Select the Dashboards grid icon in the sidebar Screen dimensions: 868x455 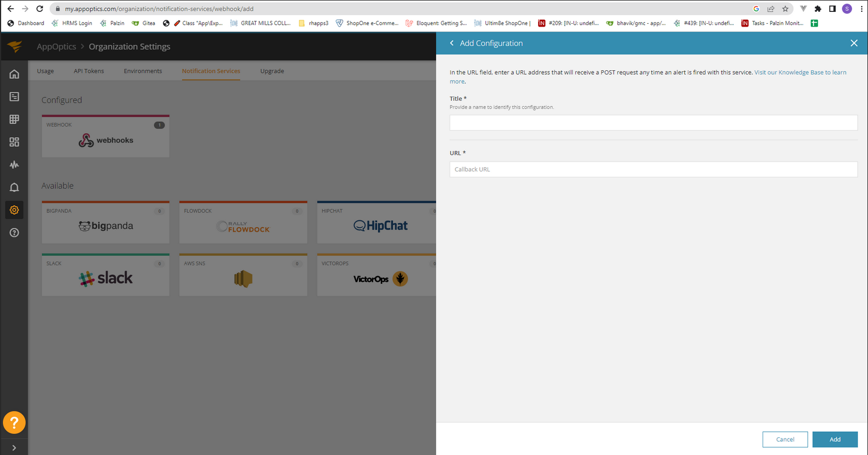click(14, 142)
